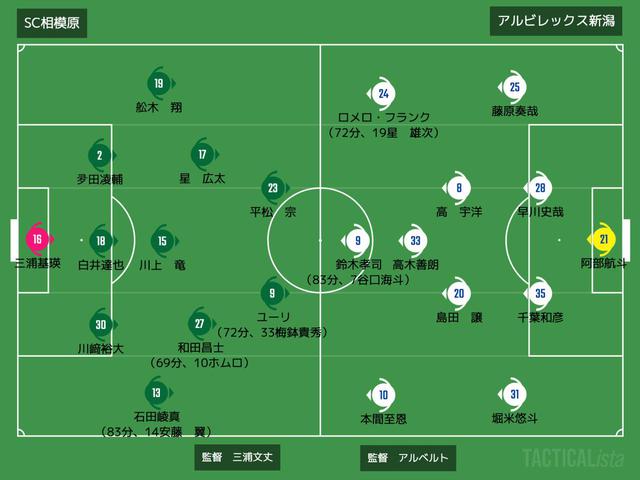Click the substitution note 69分、10ホムロ

pyautogui.click(x=199, y=362)
